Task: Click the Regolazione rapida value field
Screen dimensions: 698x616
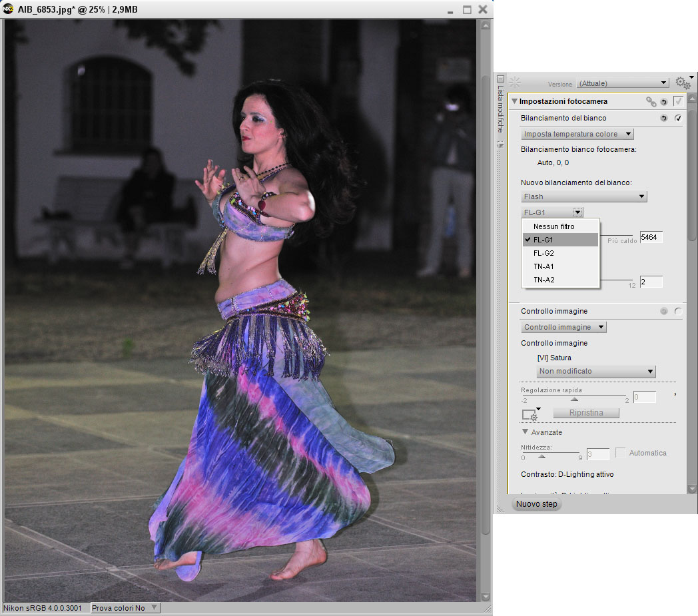Action: click(x=644, y=397)
